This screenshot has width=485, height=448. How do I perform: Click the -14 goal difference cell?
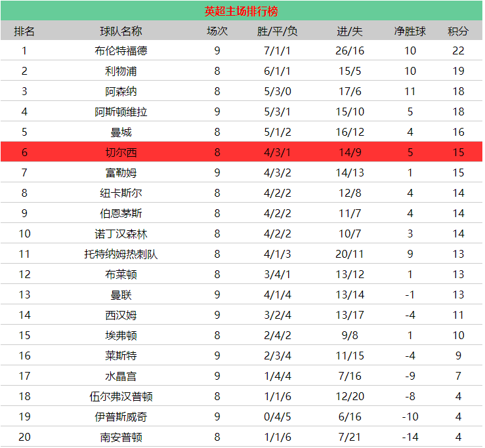point(410,437)
